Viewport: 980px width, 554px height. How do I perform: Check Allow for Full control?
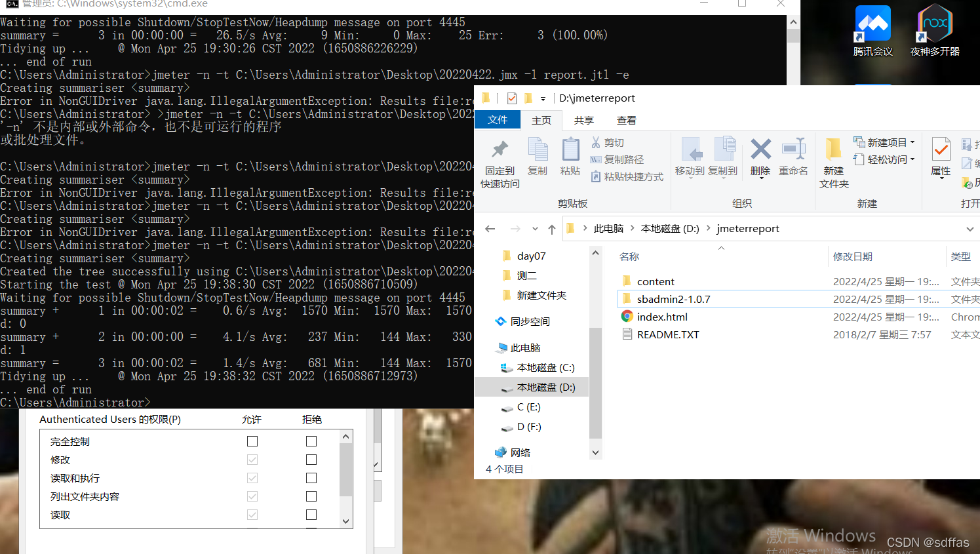pyautogui.click(x=252, y=441)
